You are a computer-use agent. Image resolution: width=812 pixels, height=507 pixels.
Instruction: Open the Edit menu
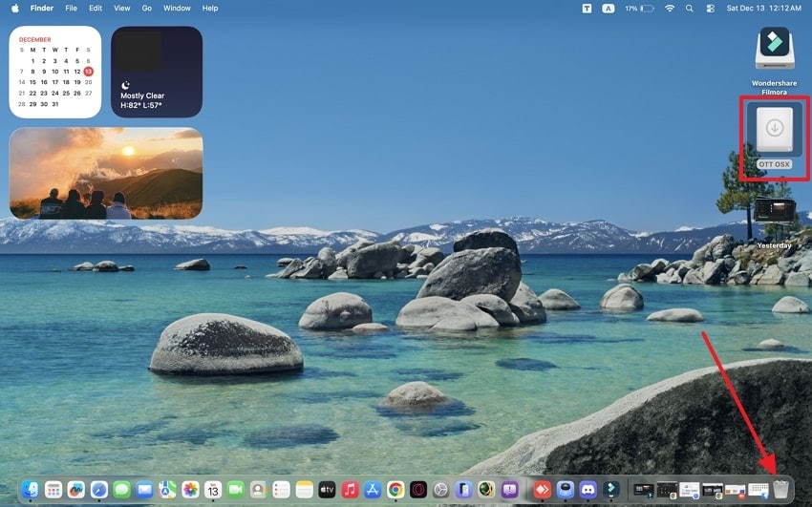pos(96,9)
